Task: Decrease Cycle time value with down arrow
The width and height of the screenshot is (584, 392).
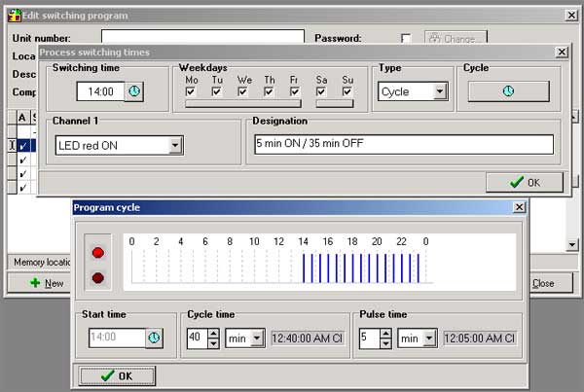Action: pos(213,342)
